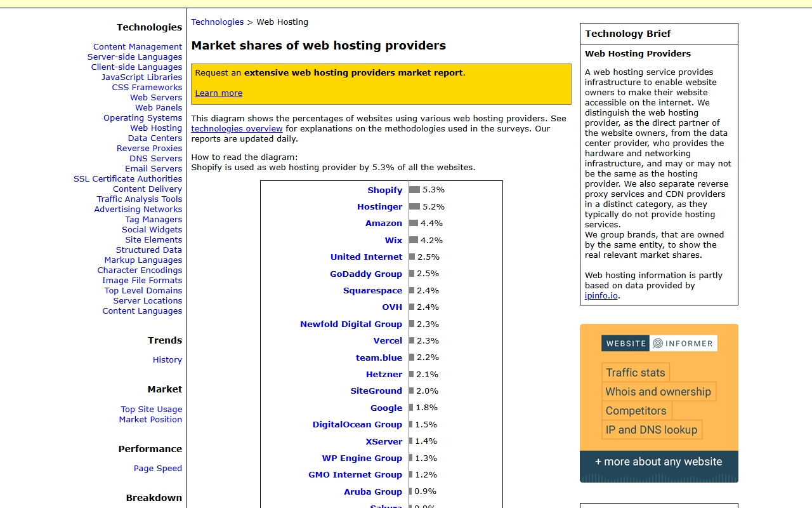Open JavaScript Libraries category
This screenshot has width=812, height=508.
(141, 77)
